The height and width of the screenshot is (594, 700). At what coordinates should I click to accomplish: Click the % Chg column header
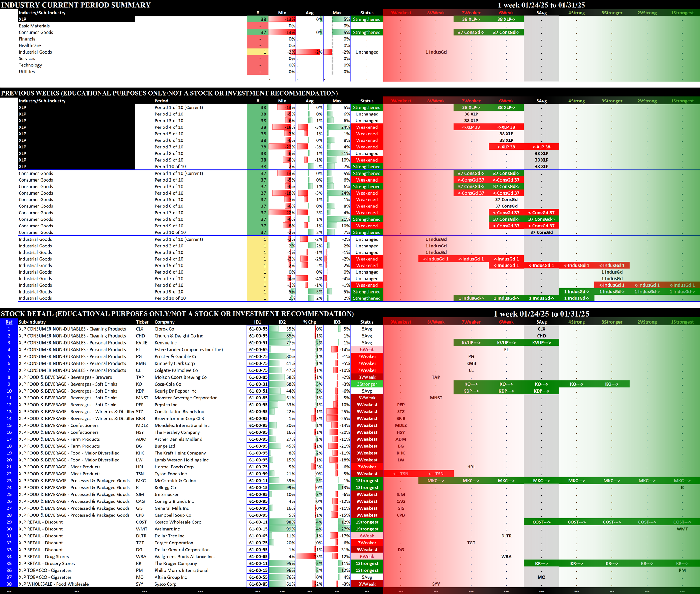click(x=309, y=322)
